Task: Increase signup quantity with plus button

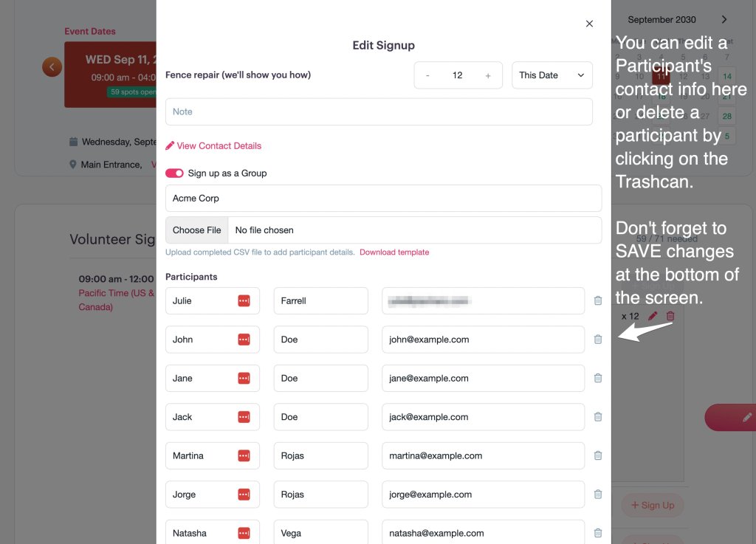Action: [488, 75]
